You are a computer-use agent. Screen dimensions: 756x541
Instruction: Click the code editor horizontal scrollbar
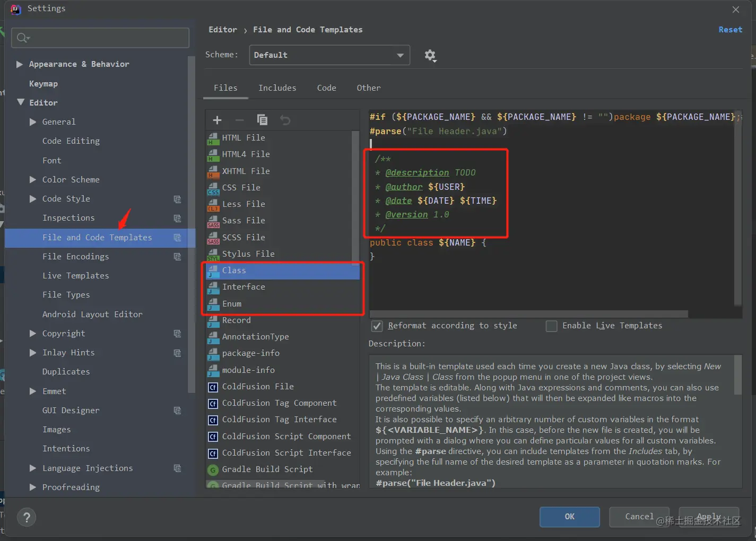(x=528, y=314)
